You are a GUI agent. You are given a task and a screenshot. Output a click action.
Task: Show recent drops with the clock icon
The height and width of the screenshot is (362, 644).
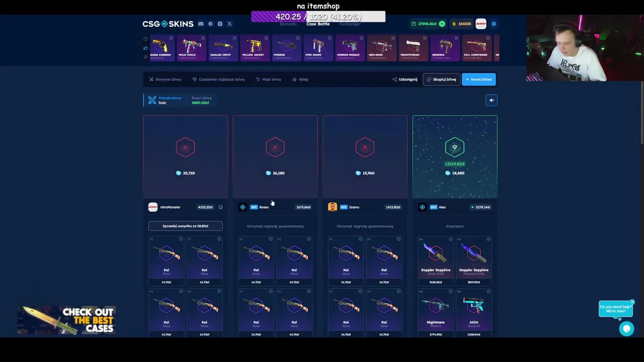145,39
